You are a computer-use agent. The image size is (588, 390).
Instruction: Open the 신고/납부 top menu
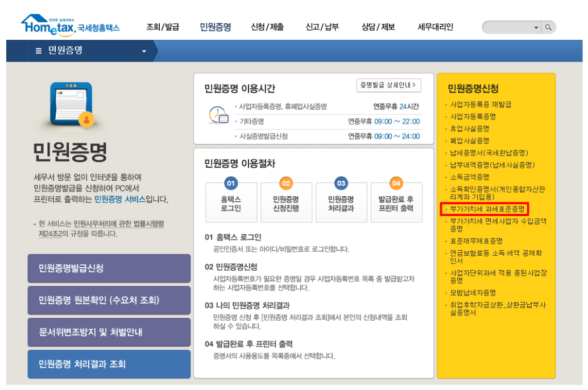322,27
